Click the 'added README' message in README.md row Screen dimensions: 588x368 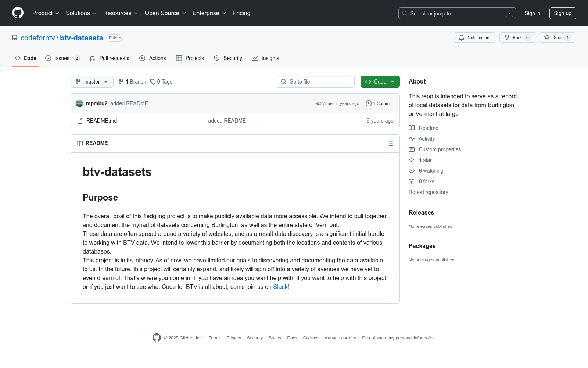[x=227, y=121]
